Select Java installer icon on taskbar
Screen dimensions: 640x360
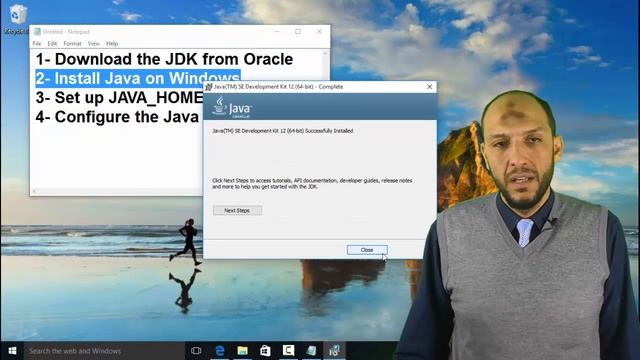(x=334, y=351)
